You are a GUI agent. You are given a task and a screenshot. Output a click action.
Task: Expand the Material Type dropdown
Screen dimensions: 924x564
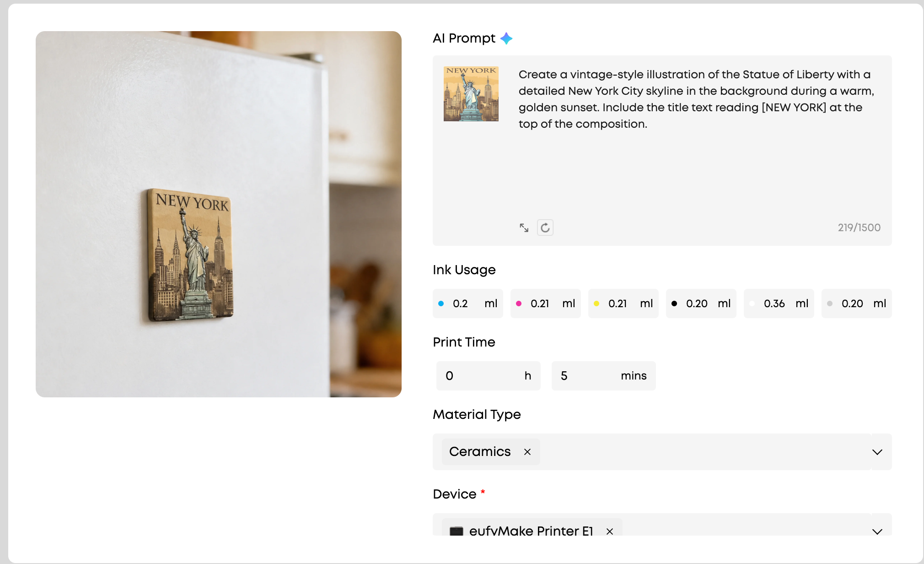click(877, 452)
